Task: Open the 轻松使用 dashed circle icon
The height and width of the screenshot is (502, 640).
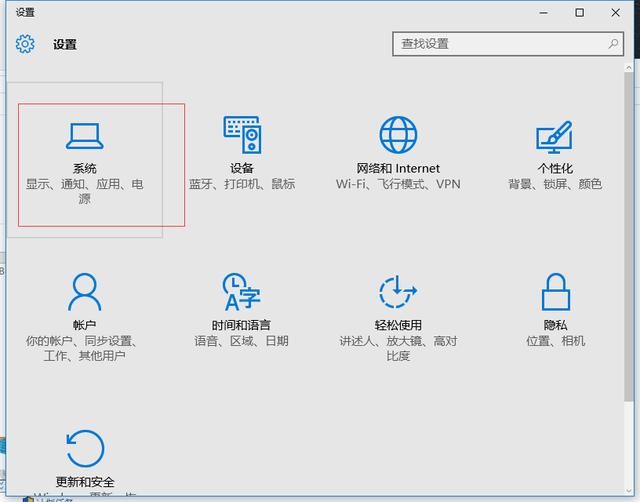Action: point(398,292)
